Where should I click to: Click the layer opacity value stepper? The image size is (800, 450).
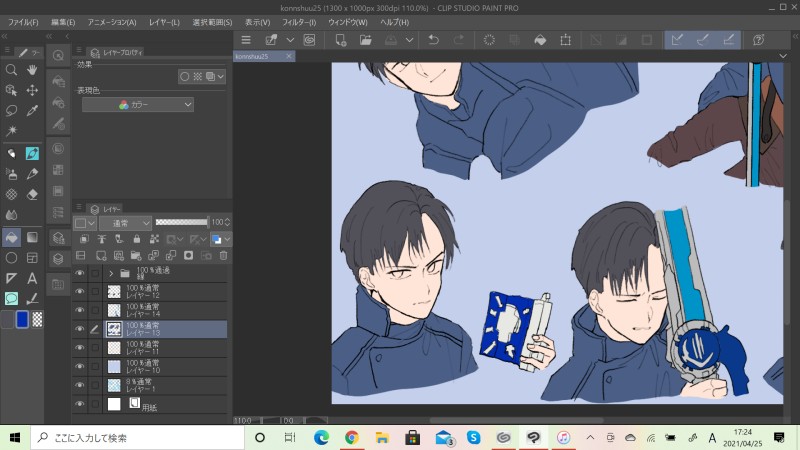(228, 222)
